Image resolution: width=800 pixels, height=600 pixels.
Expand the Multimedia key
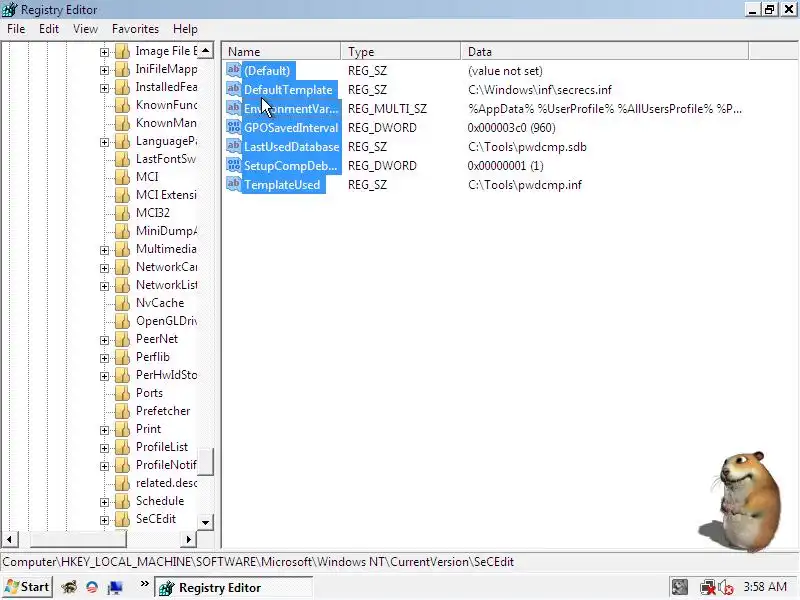point(105,250)
